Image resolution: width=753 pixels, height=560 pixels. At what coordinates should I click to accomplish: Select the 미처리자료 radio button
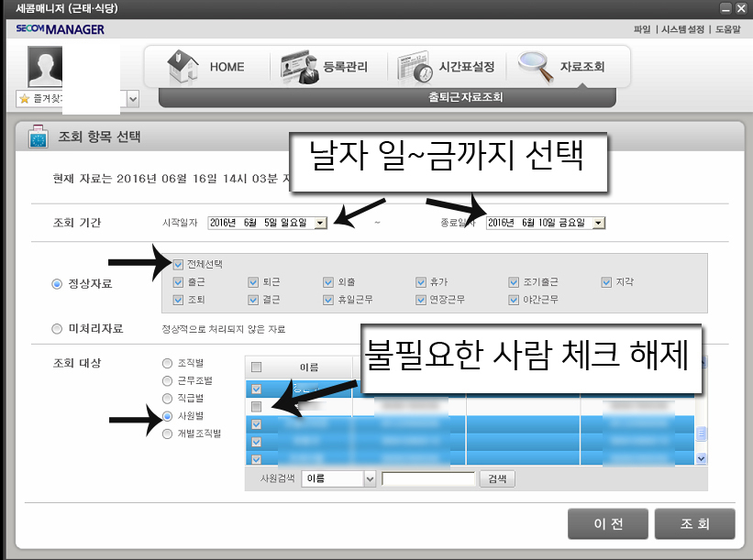pos(57,329)
